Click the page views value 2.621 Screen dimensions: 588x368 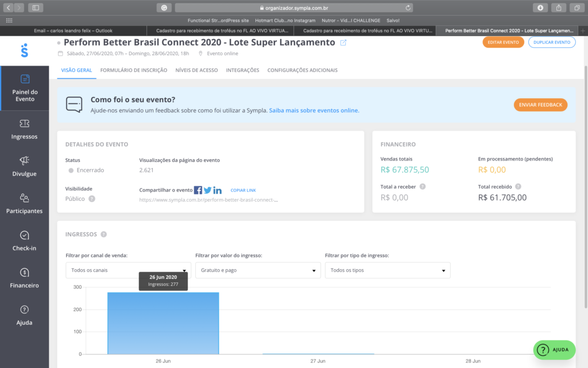[x=146, y=170]
